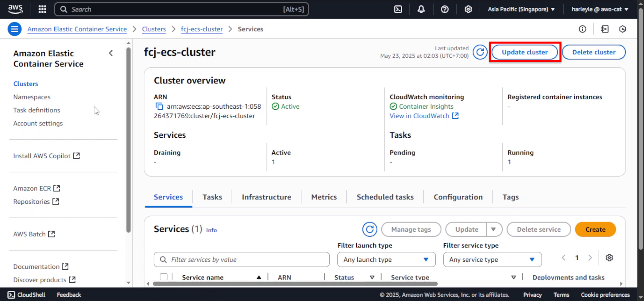Image resolution: width=644 pixels, height=301 pixels.
Task: Open the Asia Pacific (Singapore) region dropdown
Action: [x=521, y=9]
